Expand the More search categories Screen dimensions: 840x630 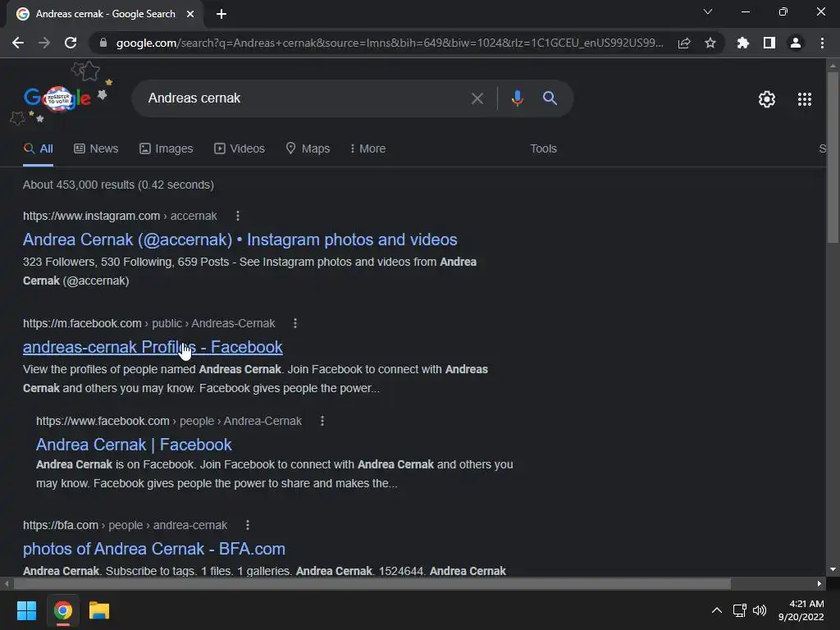367,149
